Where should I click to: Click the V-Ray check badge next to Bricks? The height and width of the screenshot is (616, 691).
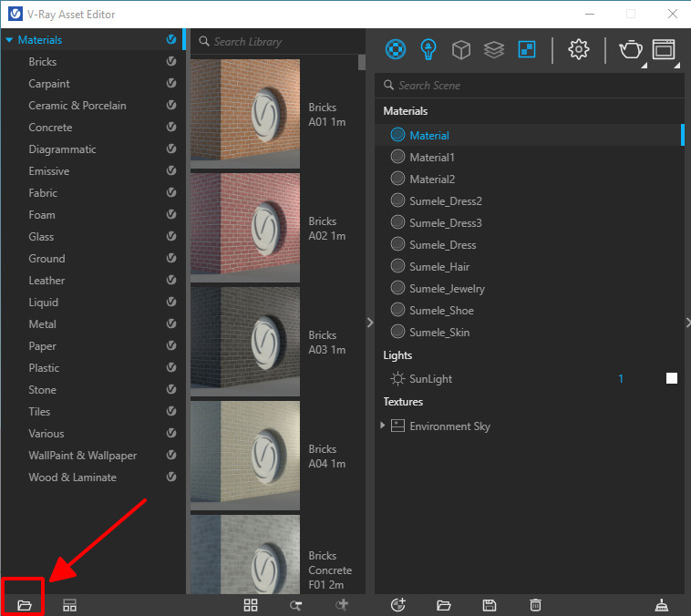171,61
